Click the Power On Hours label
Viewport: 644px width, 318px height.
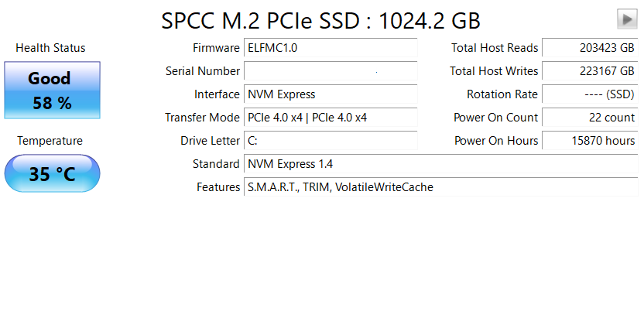pyautogui.click(x=495, y=141)
